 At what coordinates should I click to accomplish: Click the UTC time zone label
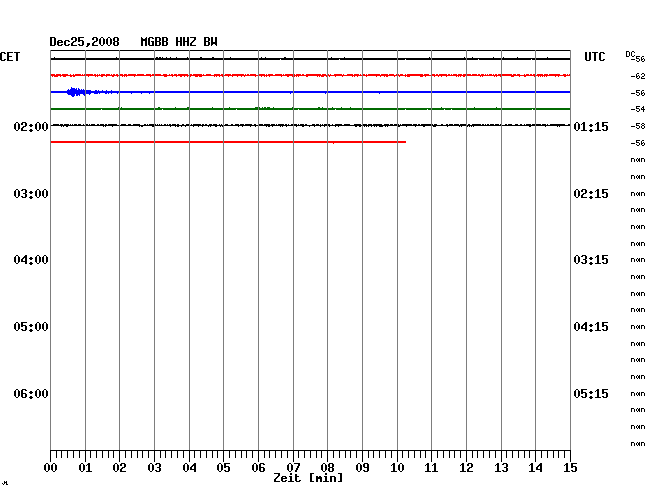click(x=594, y=57)
